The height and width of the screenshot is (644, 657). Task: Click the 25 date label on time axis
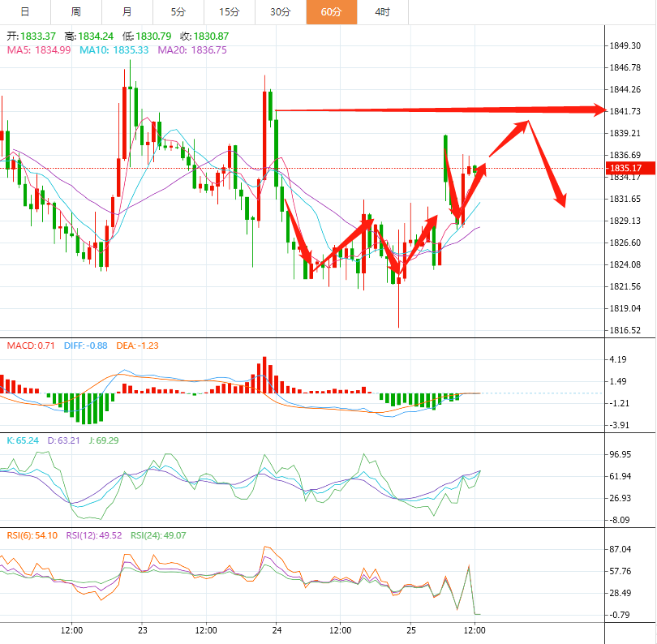411,630
